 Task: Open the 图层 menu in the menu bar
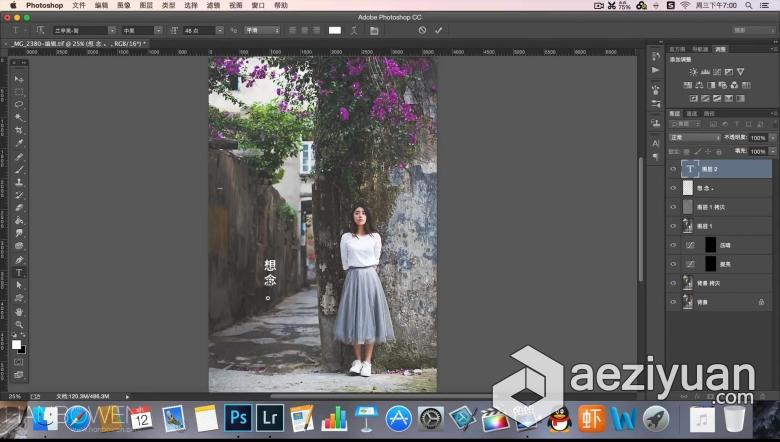[x=146, y=5]
